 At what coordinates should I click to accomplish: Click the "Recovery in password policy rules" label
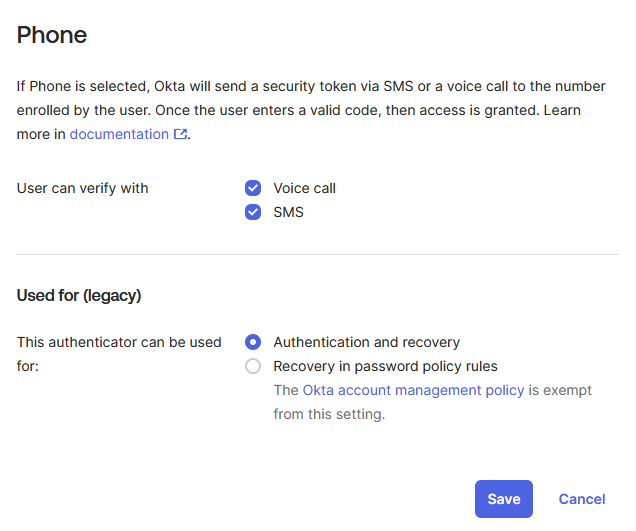point(385,366)
